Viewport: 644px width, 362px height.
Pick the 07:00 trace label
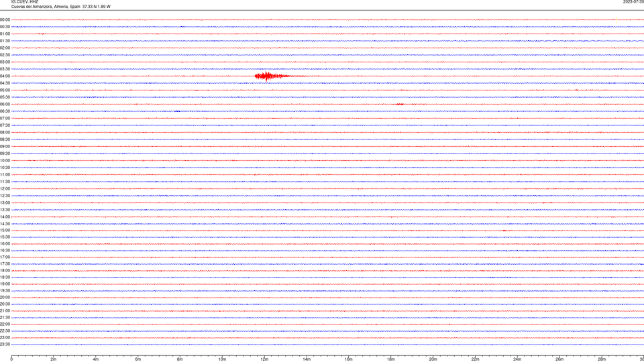pyautogui.click(x=5, y=118)
